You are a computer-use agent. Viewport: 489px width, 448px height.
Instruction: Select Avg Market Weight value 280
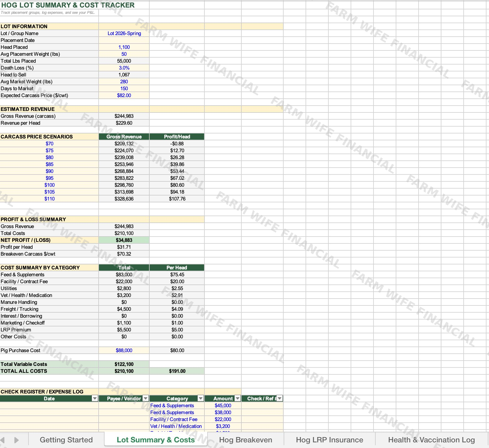[x=124, y=82]
